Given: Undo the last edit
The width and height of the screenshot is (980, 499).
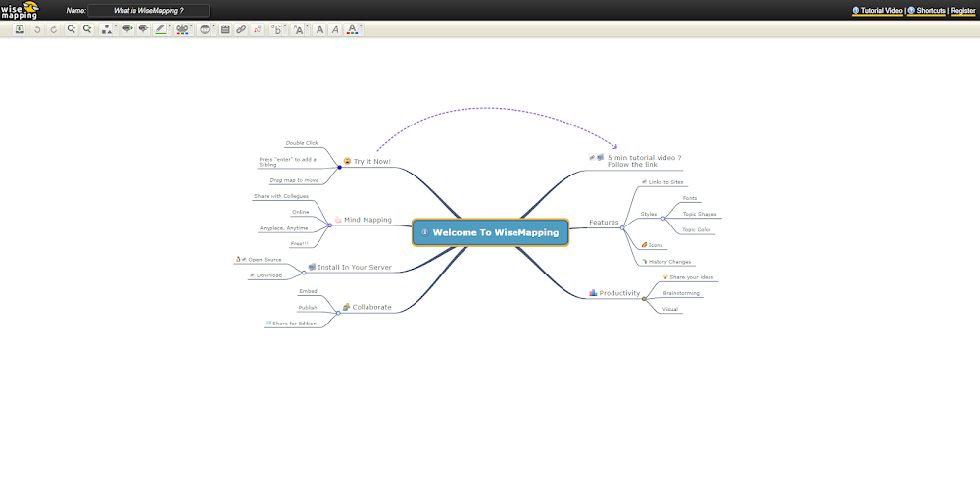Looking at the screenshot, I should pyautogui.click(x=37, y=29).
